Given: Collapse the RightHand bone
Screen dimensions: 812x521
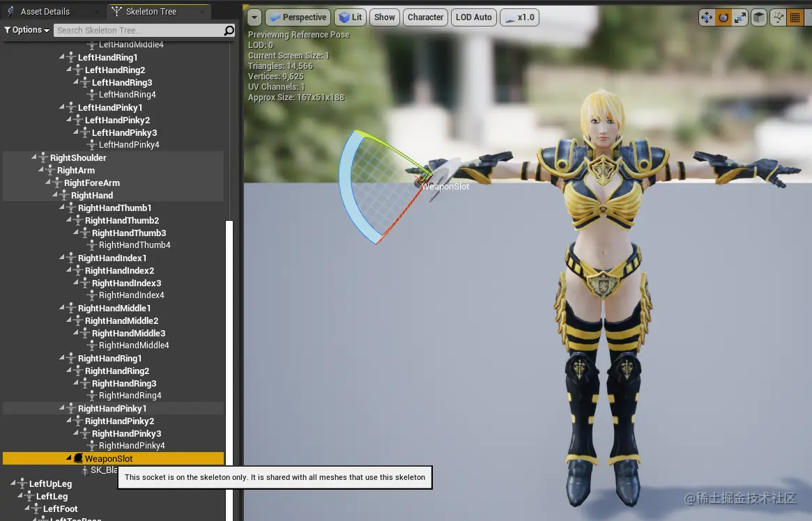Looking at the screenshot, I should [x=55, y=194].
